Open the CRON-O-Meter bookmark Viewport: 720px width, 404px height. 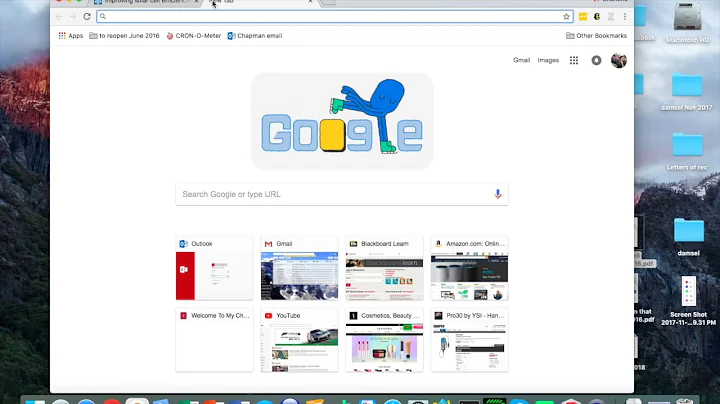(193, 36)
